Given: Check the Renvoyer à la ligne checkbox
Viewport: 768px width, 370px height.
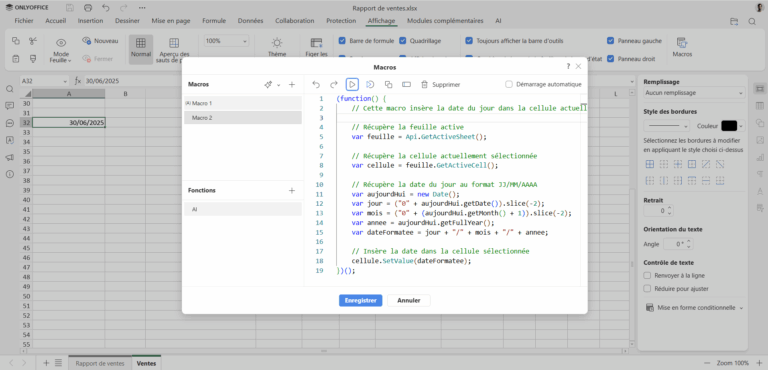Looking at the screenshot, I should tap(647, 276).
